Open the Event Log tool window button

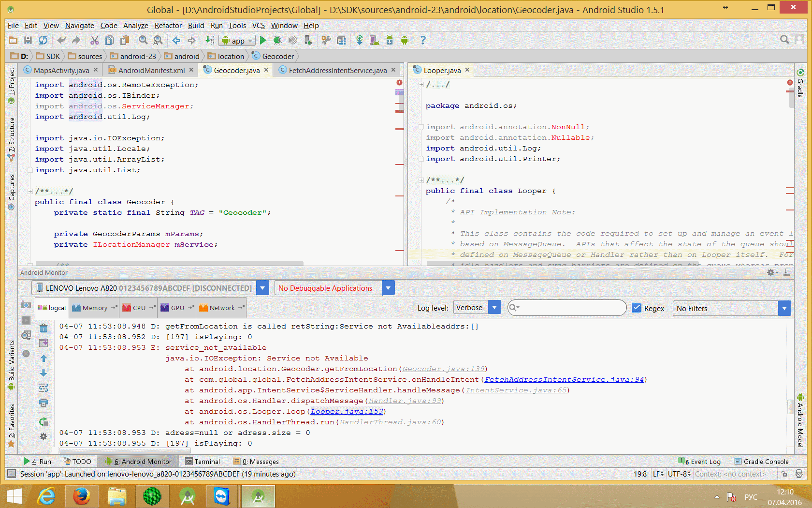pyautogui.click(x=700, y=462)
